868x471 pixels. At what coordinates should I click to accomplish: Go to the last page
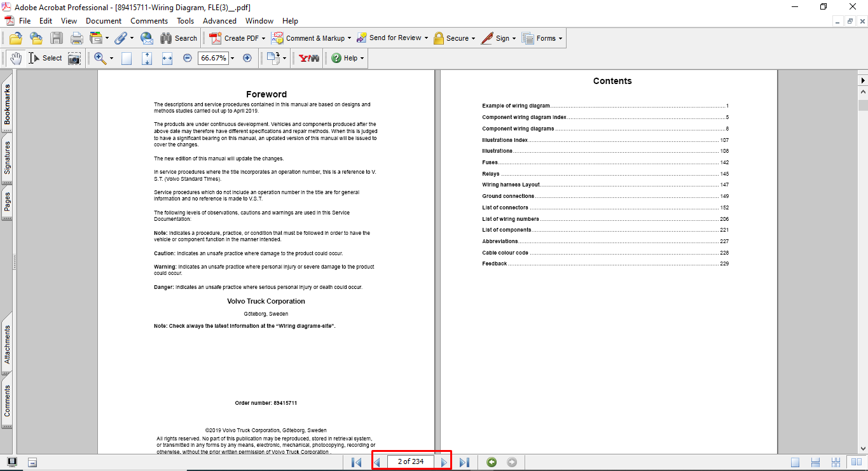[464, 462]
